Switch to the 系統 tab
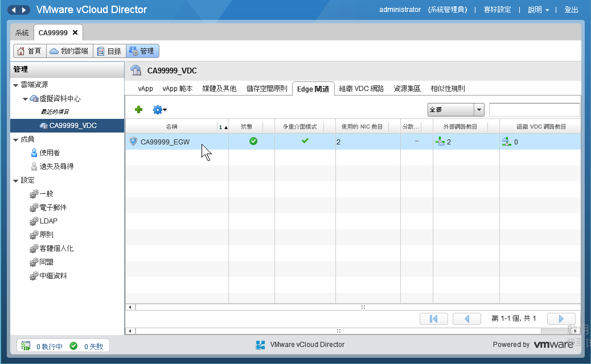591x364 pixels. (22, 33)
